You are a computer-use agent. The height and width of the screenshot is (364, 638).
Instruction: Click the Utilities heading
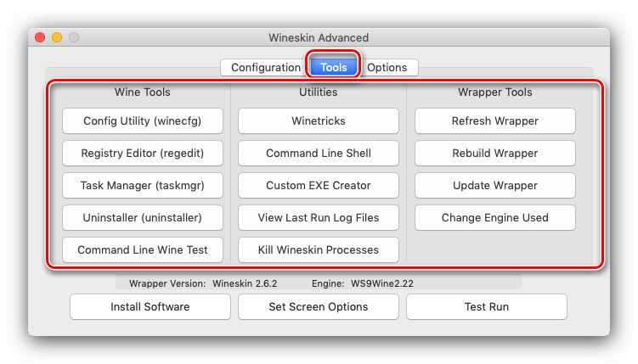(319, 92)
